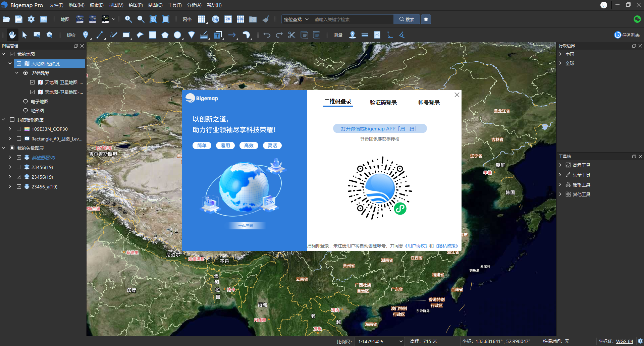This screenshot has height=346, width=644.
Task: Toggle checkbox for 我的地图
Action: pos(12,54)
